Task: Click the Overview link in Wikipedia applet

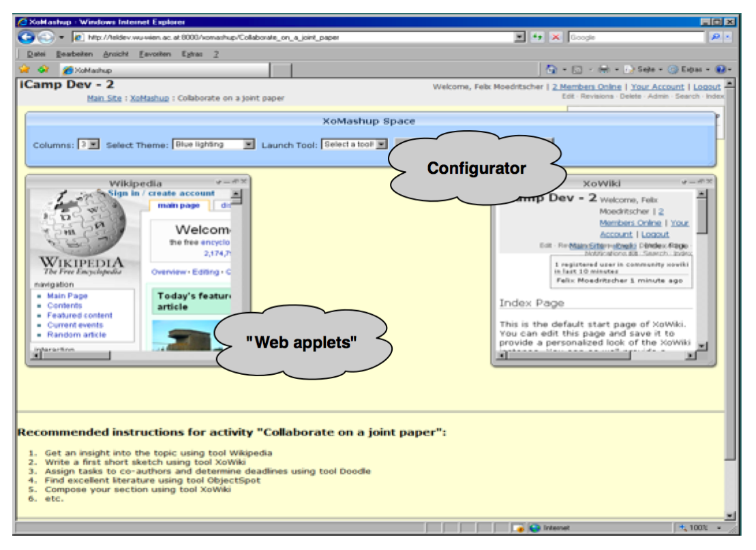Action: [169, 272]
